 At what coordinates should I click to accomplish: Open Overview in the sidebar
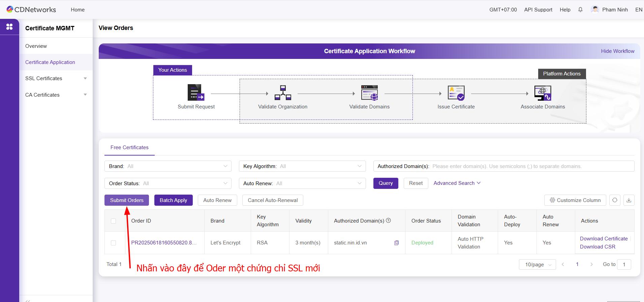(36, 46)
